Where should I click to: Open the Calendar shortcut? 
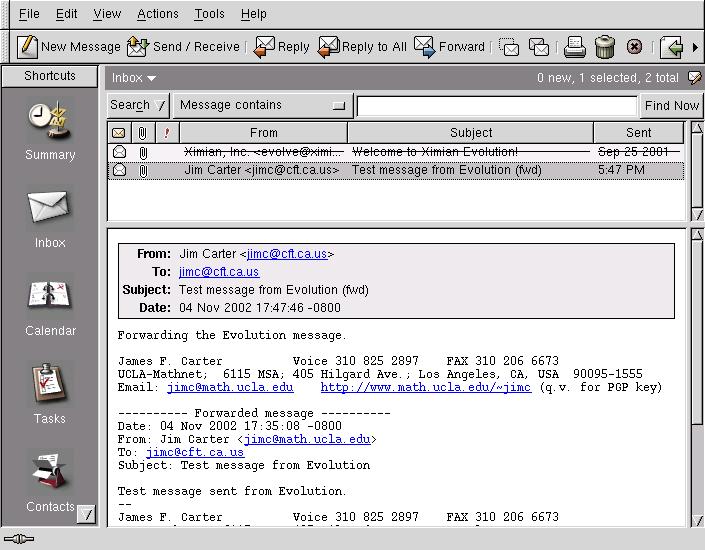(50, 307)
